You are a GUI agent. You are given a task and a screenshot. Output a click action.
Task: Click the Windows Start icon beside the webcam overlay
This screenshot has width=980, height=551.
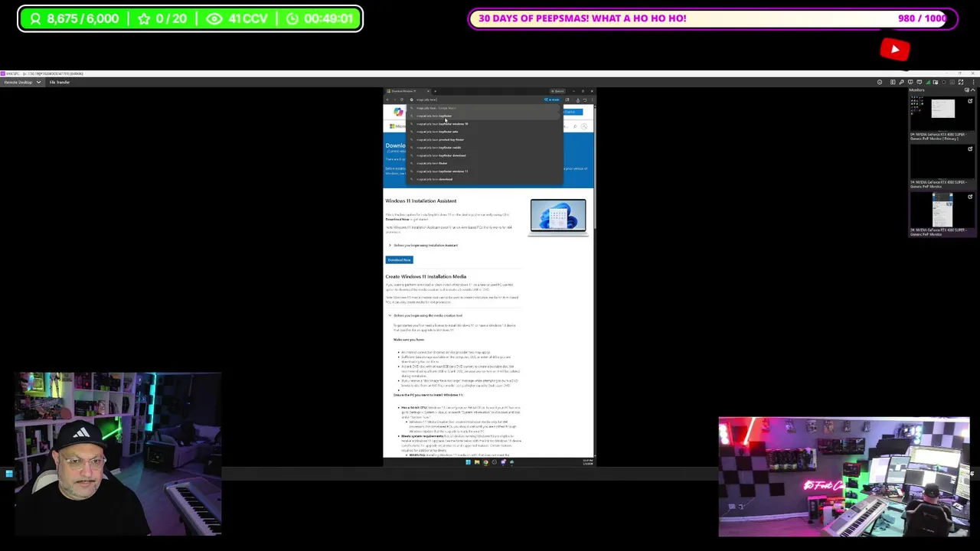click(x=9, y=474)
